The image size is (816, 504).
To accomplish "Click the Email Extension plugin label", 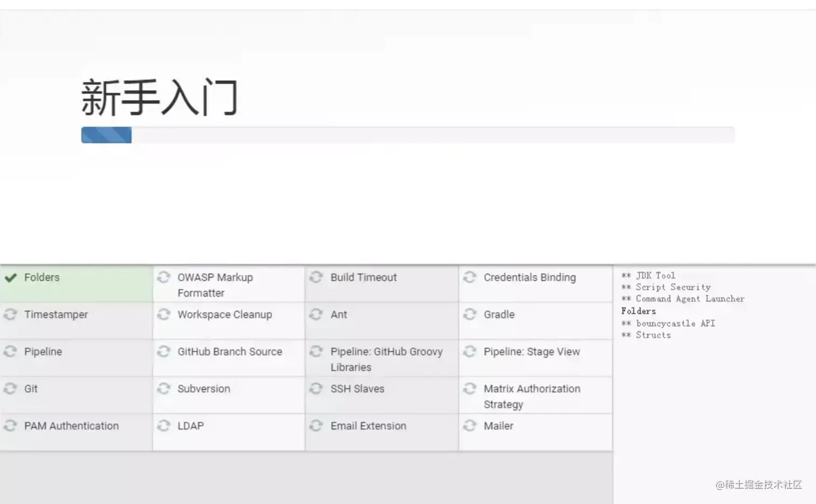I will [x=368, y=426].
